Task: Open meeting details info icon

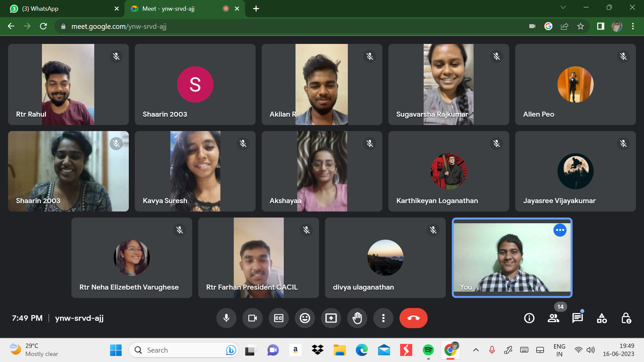Action: click(529, 318)
